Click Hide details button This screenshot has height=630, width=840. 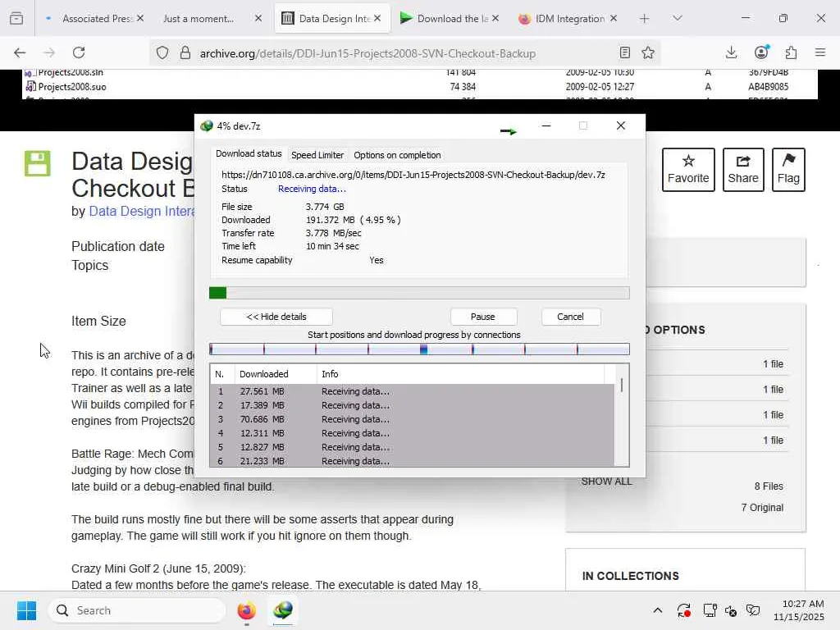(x=276, y=317)
